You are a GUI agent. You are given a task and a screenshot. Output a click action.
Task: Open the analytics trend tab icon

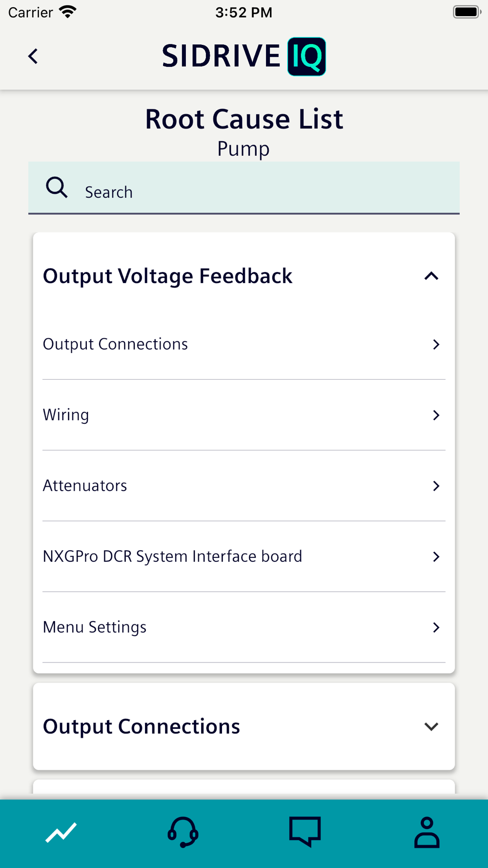tap(61, 833)
